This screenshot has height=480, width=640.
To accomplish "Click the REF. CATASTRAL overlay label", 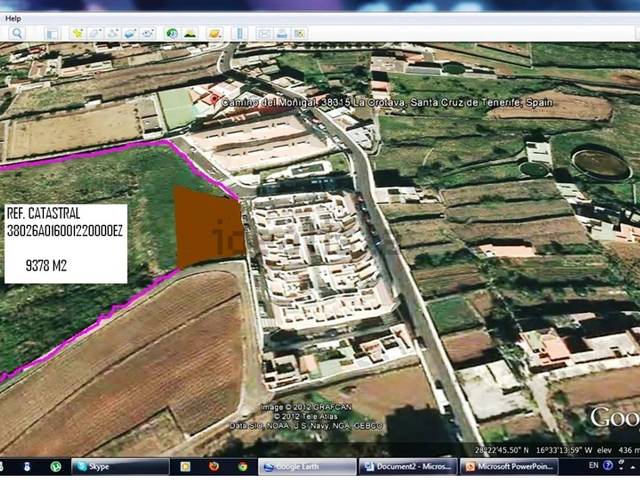I will pyautogui.click(x=43, y=213).
